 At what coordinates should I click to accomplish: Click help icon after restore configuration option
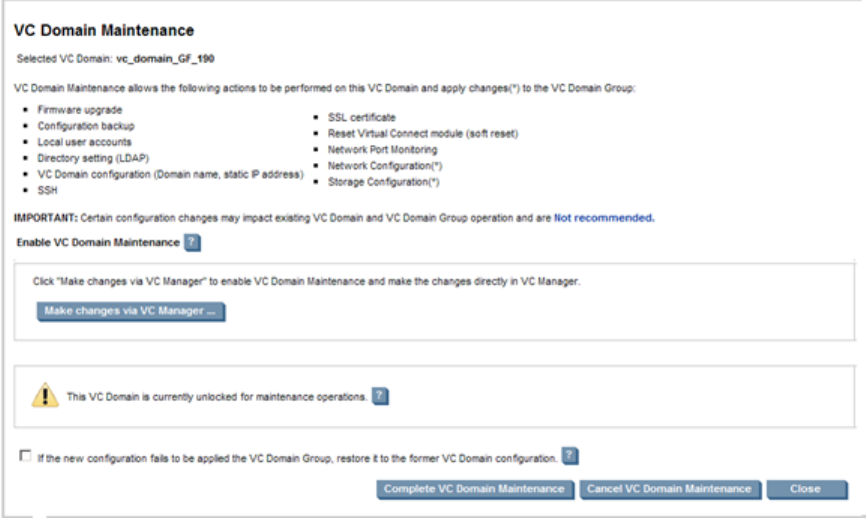pos(570,456)
